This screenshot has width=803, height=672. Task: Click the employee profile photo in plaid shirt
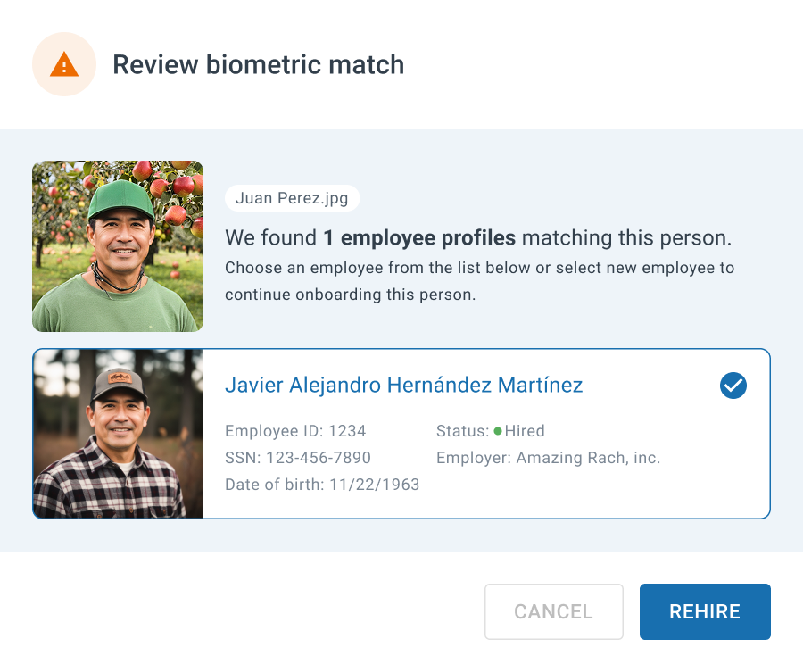tap(119, 434)
